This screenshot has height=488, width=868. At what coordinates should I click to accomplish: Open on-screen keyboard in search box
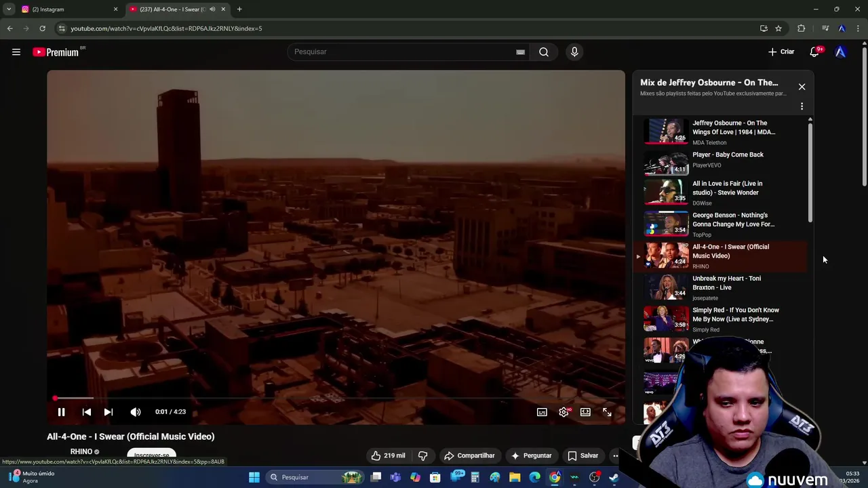(520, 52)
